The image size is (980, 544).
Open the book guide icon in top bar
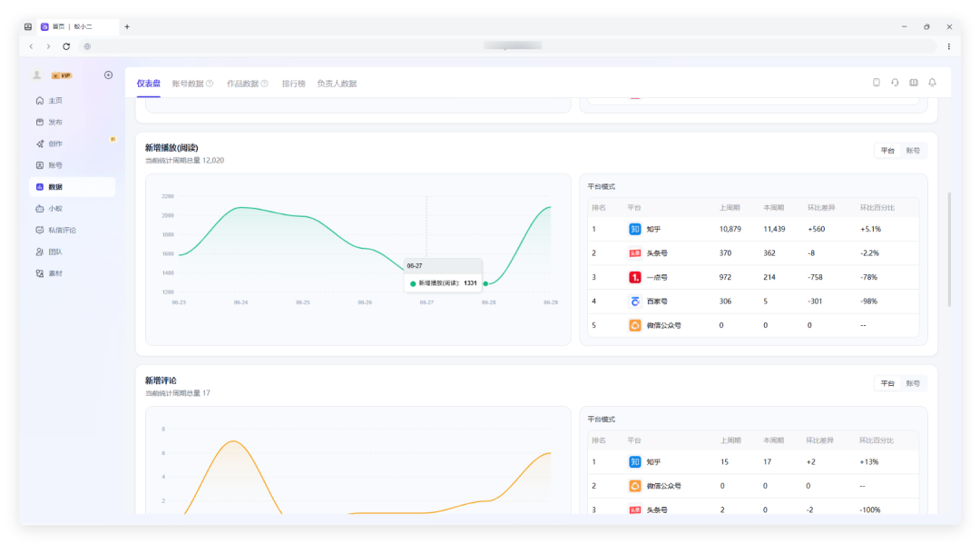914,83
